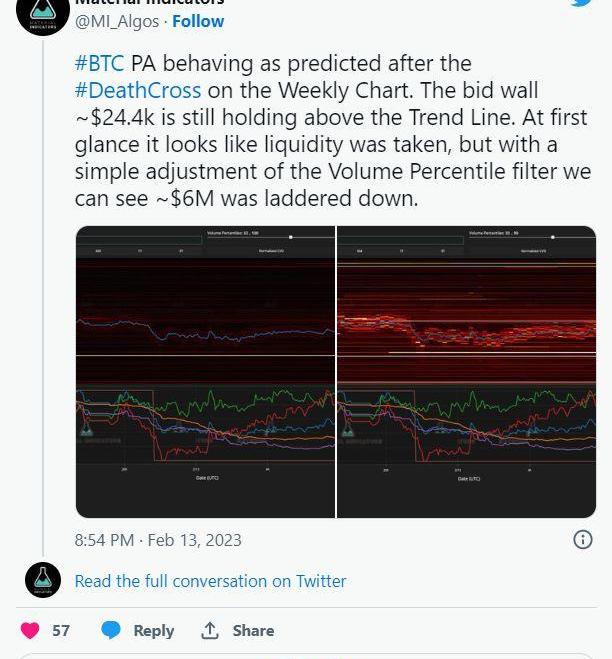Click the small flask avatar beside conversation link

point(42,580)
